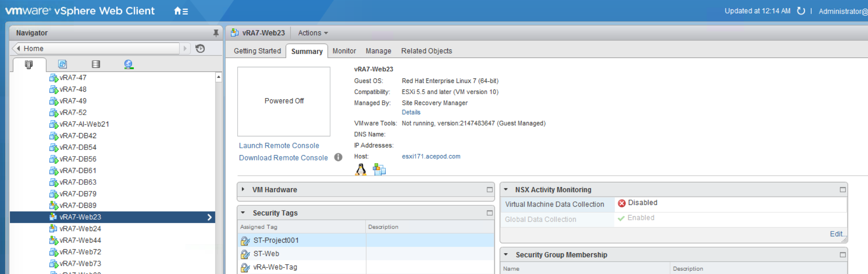Image resolution: width=868 pixels, height=274 pixels.
Task: Switch to Hosts and Clusters navigator tab
Action: pyautogui.click(x=29, y=64)
